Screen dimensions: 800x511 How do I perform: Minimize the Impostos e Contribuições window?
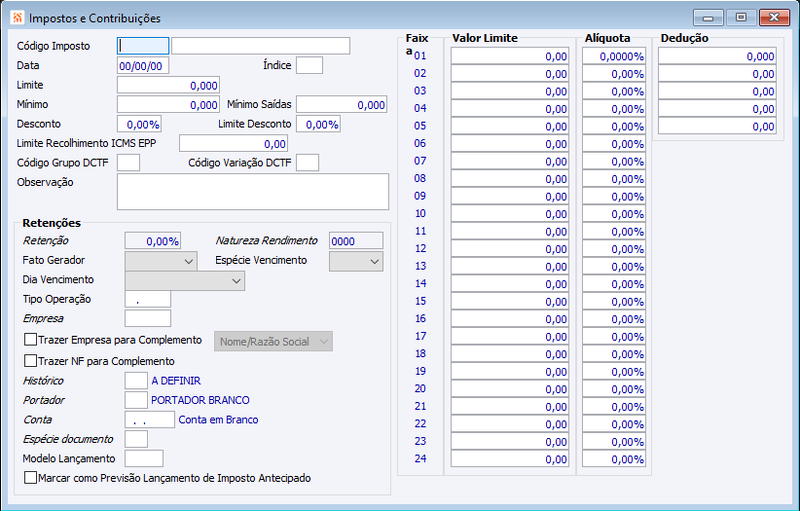click(x=708, y=18)
